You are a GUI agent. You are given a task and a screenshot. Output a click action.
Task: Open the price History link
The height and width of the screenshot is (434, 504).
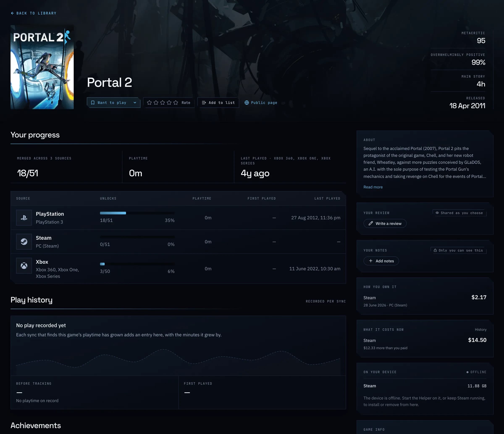tap(480, 329)
